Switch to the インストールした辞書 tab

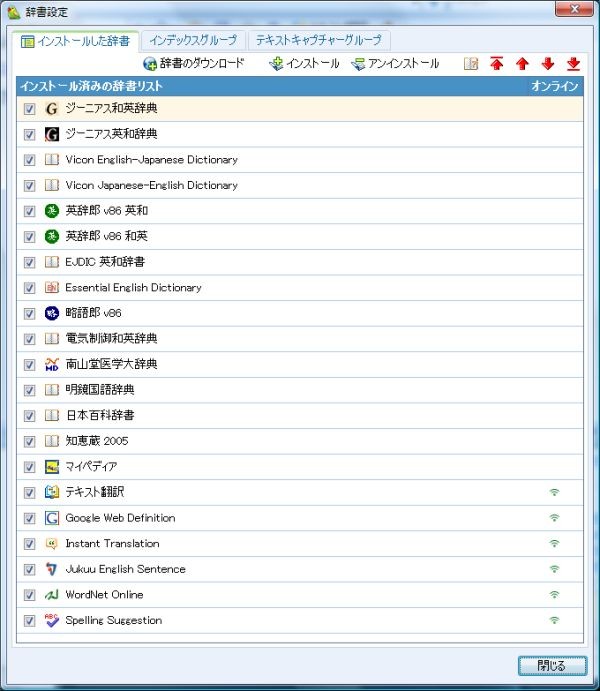[75, 41]
